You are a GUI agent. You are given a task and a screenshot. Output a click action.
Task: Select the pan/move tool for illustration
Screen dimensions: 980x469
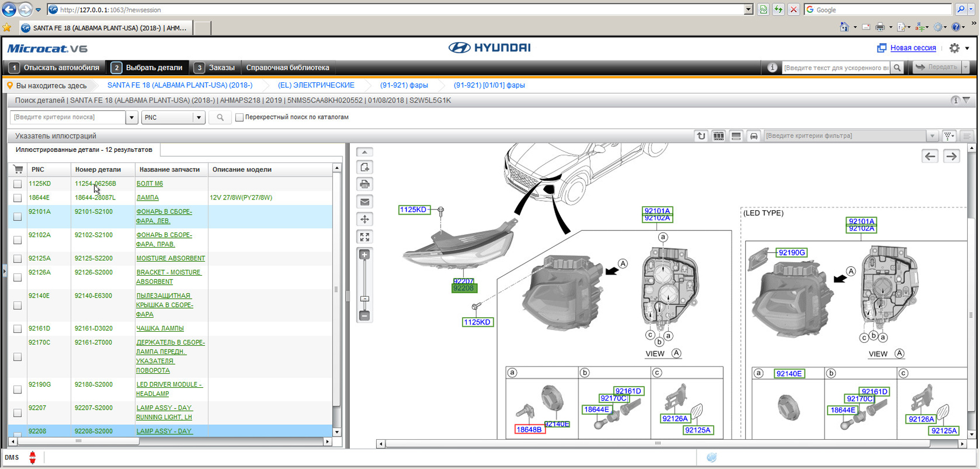point(364,219)
